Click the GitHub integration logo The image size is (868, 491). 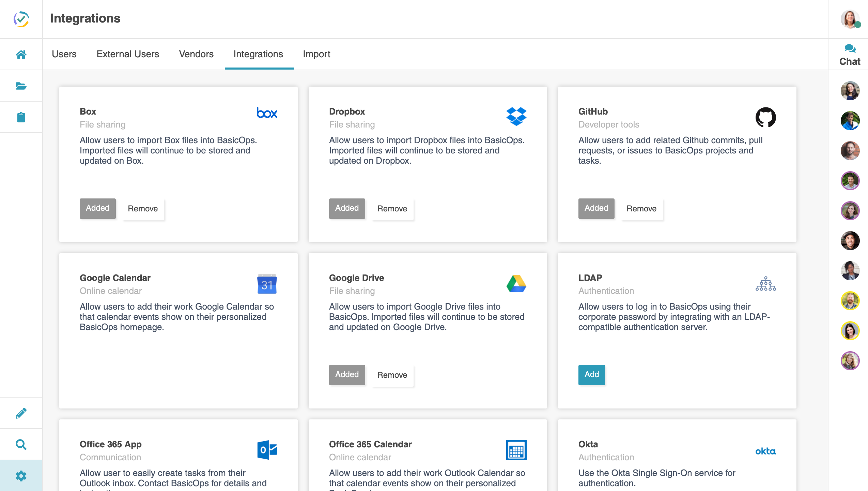pos(766,117)
